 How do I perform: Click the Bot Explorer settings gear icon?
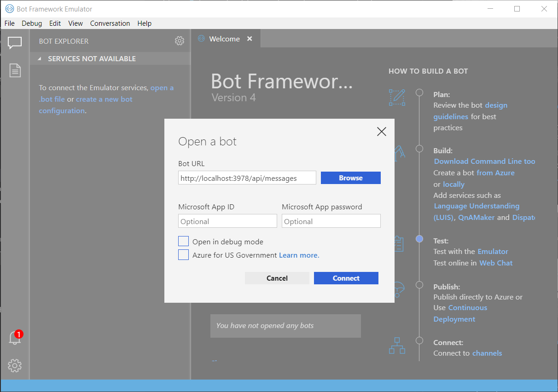click(x=180, y=41)
